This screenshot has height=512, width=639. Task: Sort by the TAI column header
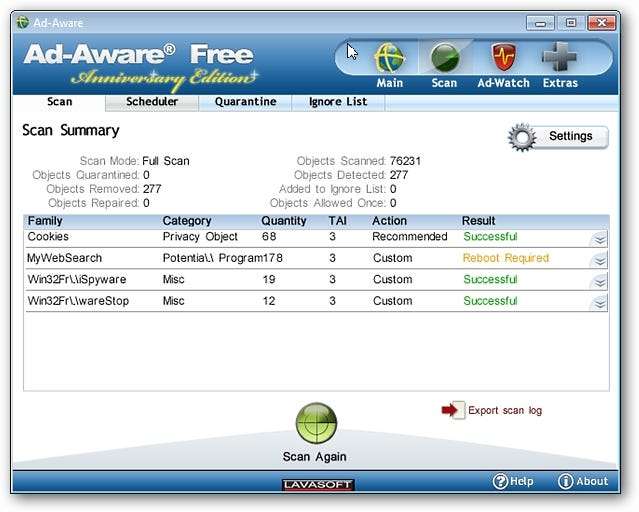coord(338,221)
